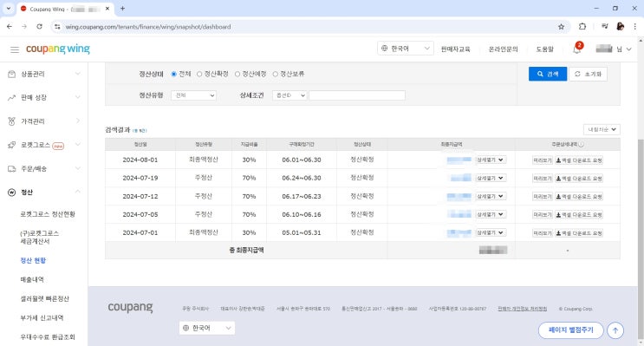Click the 페이지 별점주기 button
Image resolution: width=644 pixels, height=346 pixels.
[571, 330]
